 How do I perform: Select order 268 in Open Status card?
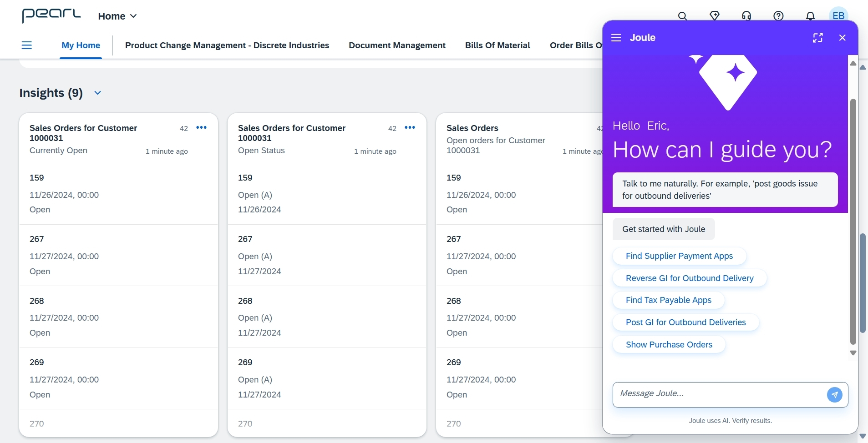327,317
